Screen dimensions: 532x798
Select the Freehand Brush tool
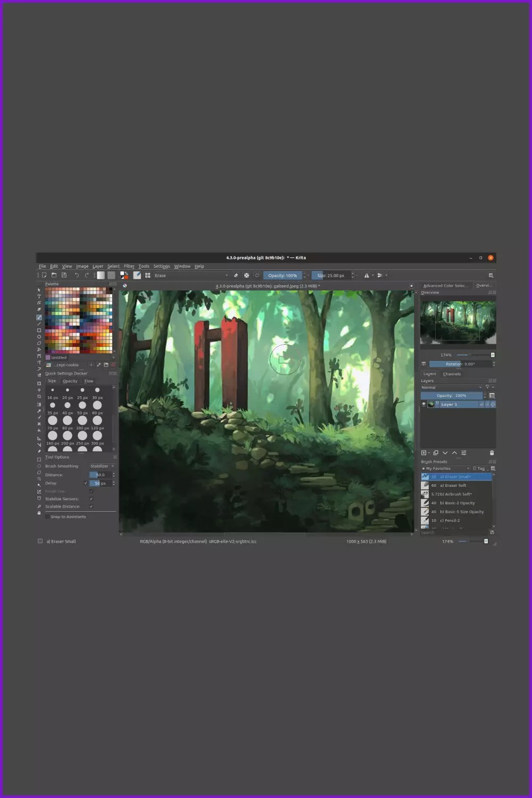(x=38, y=317)
